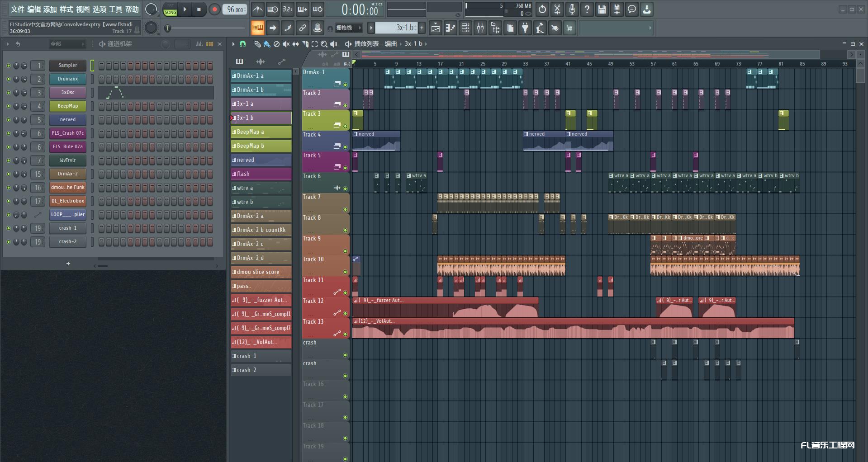Open the plugin picker plug icon
Image resolution: width=868 pixels, height=462 pixels.
(525, 28)
